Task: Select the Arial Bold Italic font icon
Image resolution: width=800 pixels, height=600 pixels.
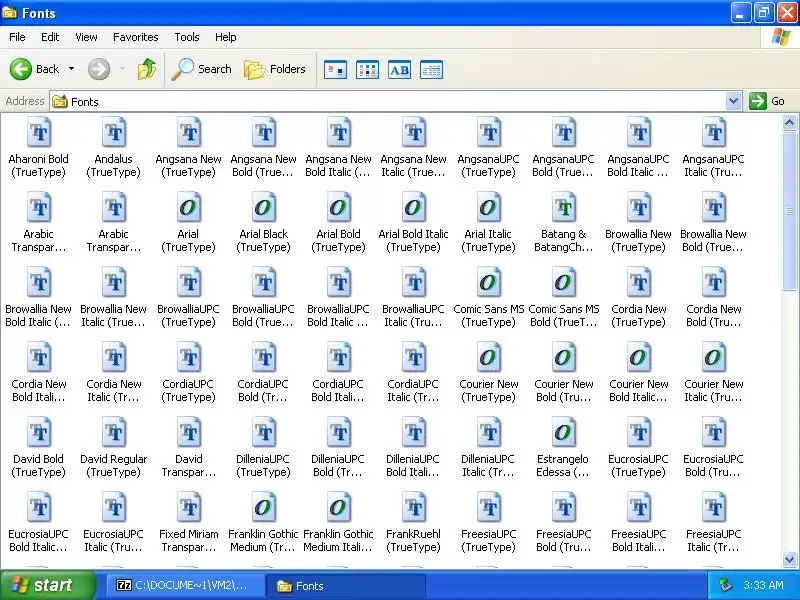Action: (414, 208)
